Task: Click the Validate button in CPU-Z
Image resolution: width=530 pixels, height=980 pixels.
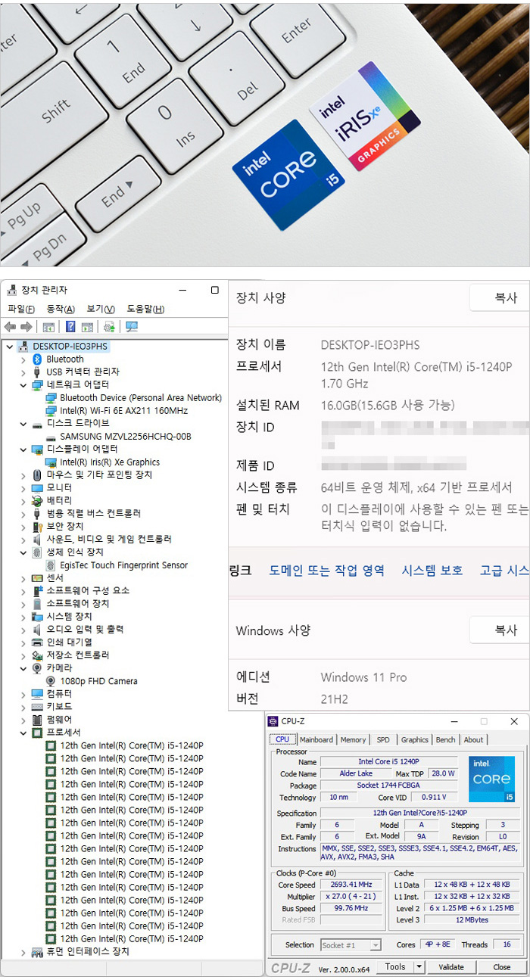Action: (x=451, y=966)
